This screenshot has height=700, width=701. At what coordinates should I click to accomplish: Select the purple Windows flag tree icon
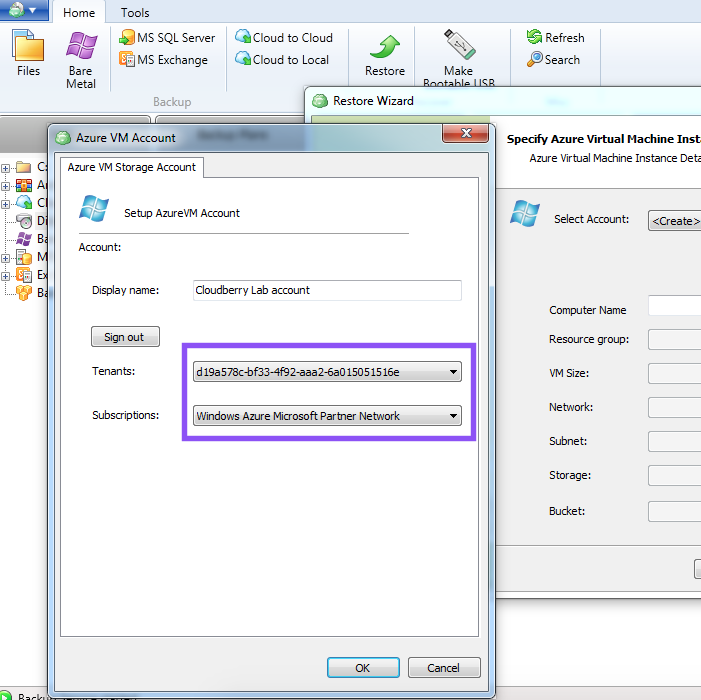click(x=24, y=239)
